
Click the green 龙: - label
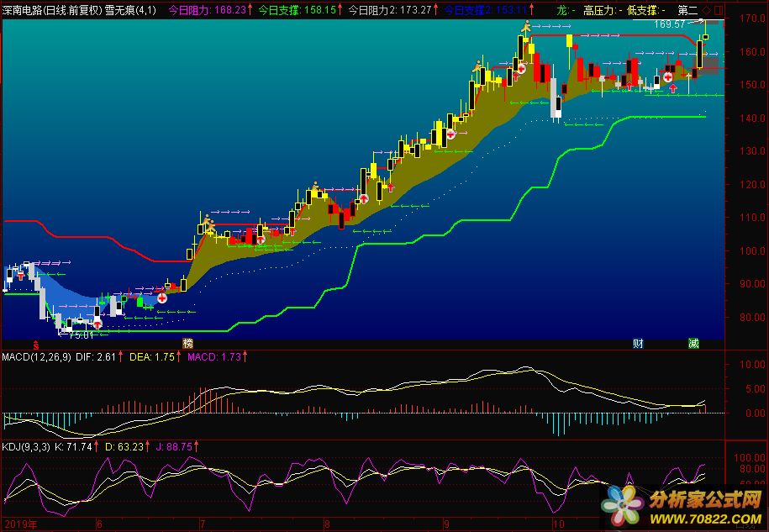tap(566, 10)
